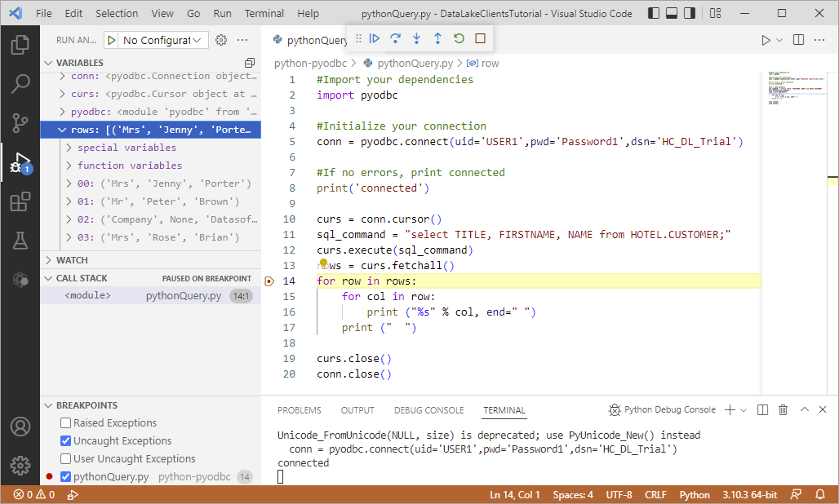
Task: Open the Run and Debug view
Action: point(20,162)
